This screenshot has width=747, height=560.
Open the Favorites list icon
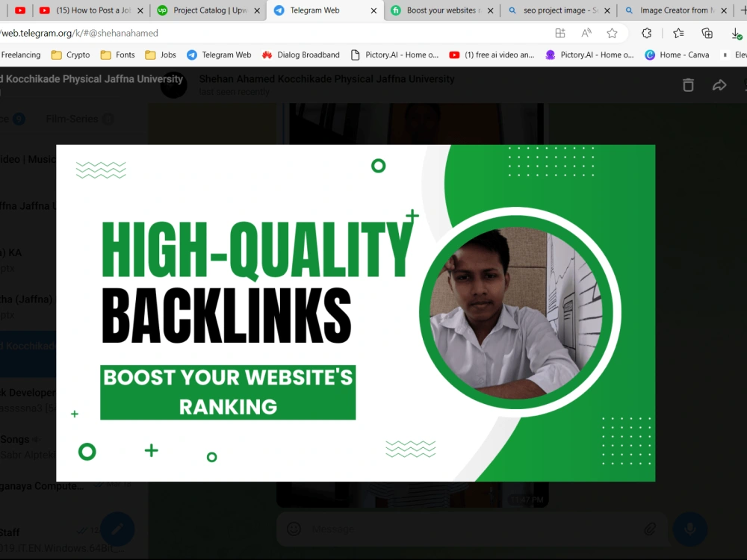point(678,33)
